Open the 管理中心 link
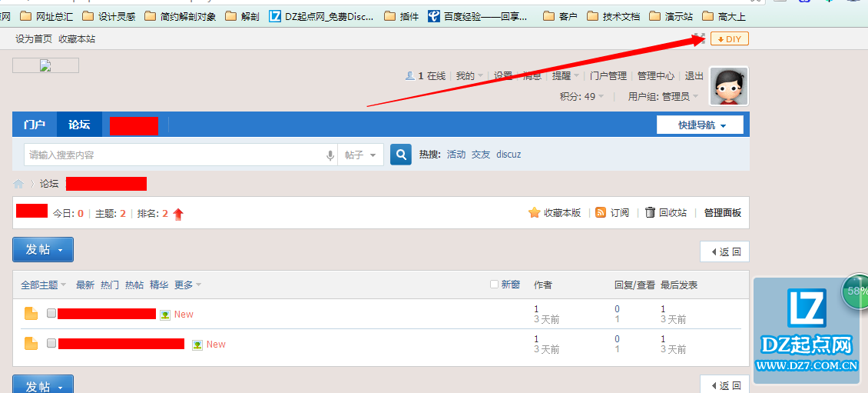The width and height of the screenshot is (868, 393). tap(655, 76)
